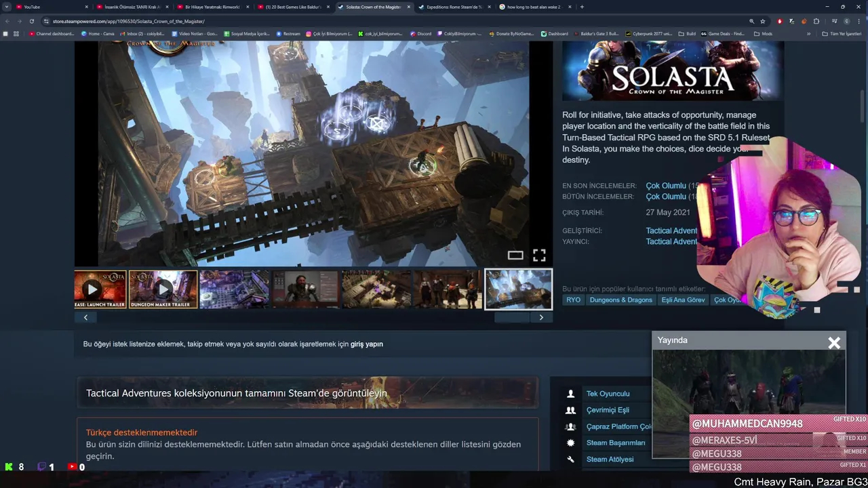Open the Mods bookmarks folder

(763, 33)
